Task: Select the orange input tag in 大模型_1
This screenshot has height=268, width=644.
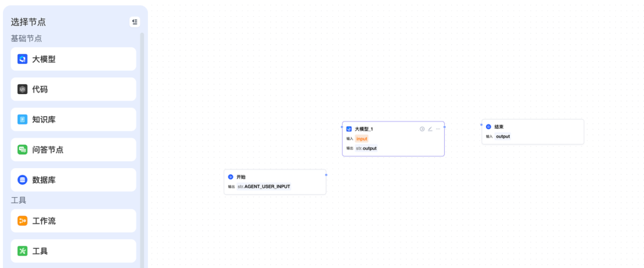Action: pyautogui.click(x=362, y=139)
